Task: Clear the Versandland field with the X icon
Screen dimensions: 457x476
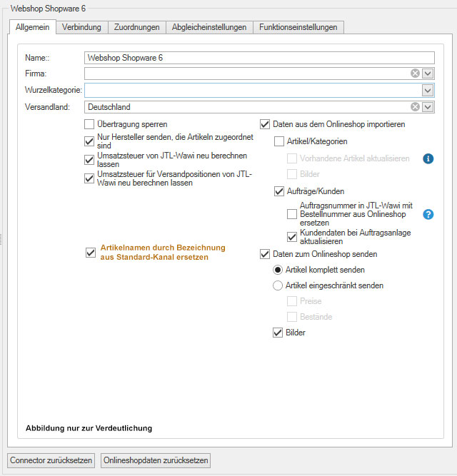Action: coord(415,107)
